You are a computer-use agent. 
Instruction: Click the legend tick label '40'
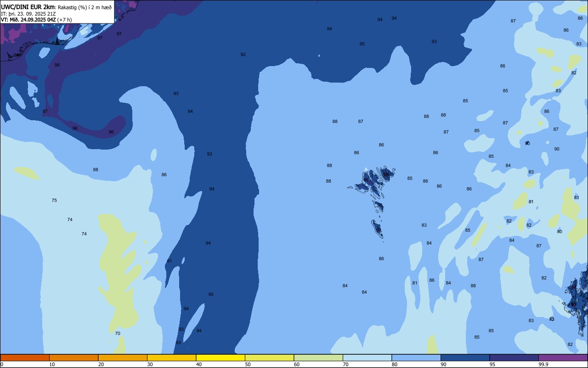[199, 364]
